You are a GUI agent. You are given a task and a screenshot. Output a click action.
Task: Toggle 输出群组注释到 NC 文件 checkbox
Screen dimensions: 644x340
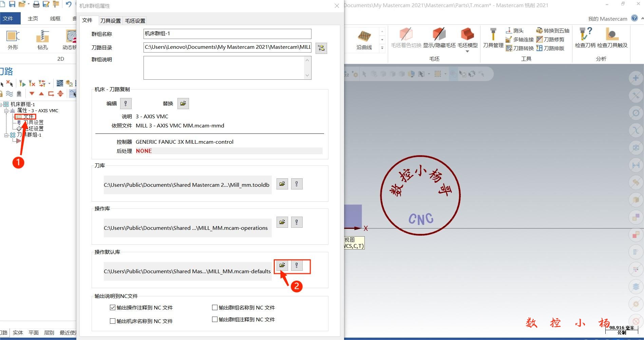pos(214,319)
